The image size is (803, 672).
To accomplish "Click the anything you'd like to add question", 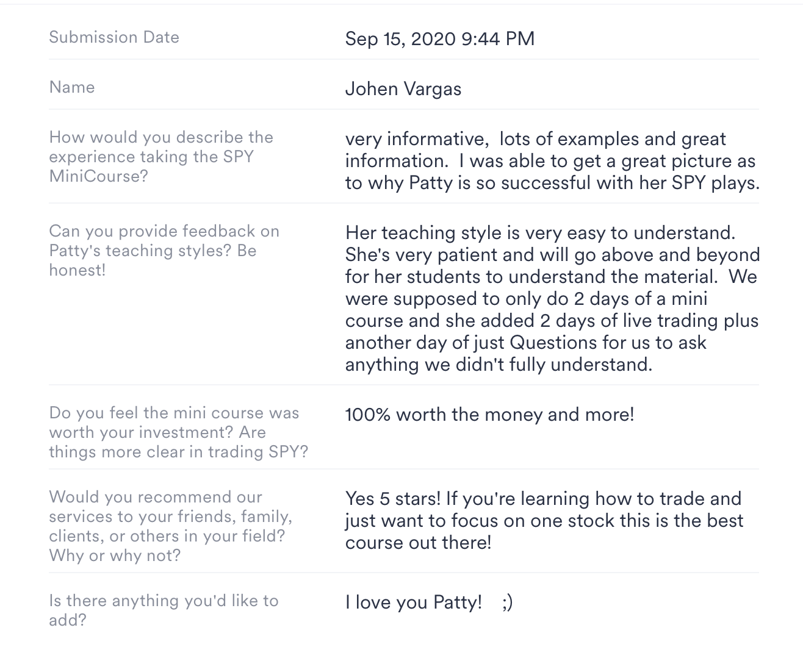I will coord(164,610).
